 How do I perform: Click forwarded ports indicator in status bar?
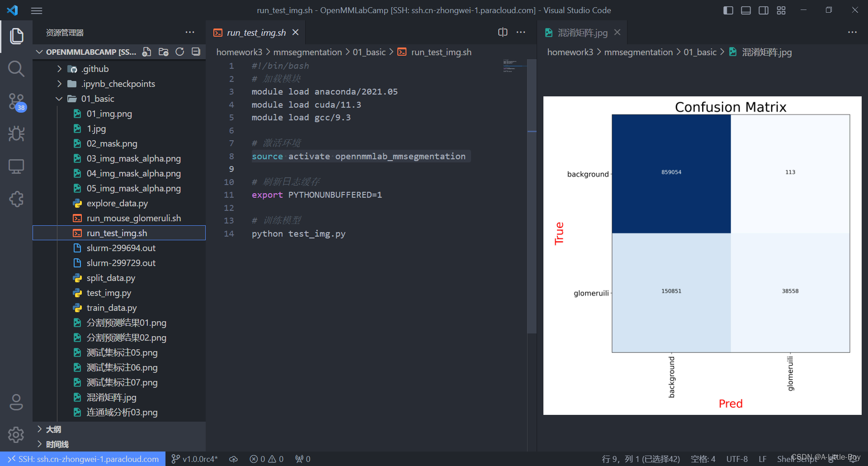tap(303, 459)
